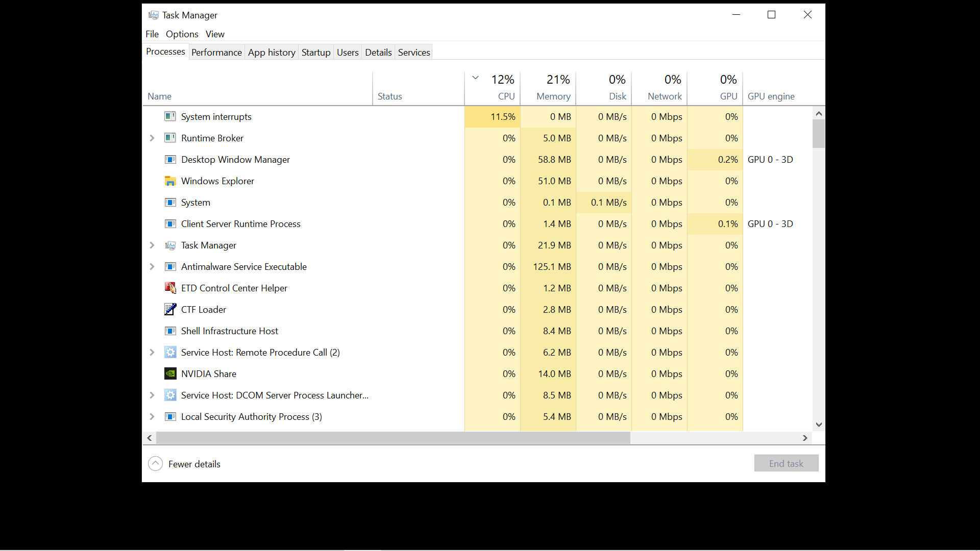Expand the Runtime Broker process group
The width and height of the screenshot is (980, 551).
(x=152, y=138)
